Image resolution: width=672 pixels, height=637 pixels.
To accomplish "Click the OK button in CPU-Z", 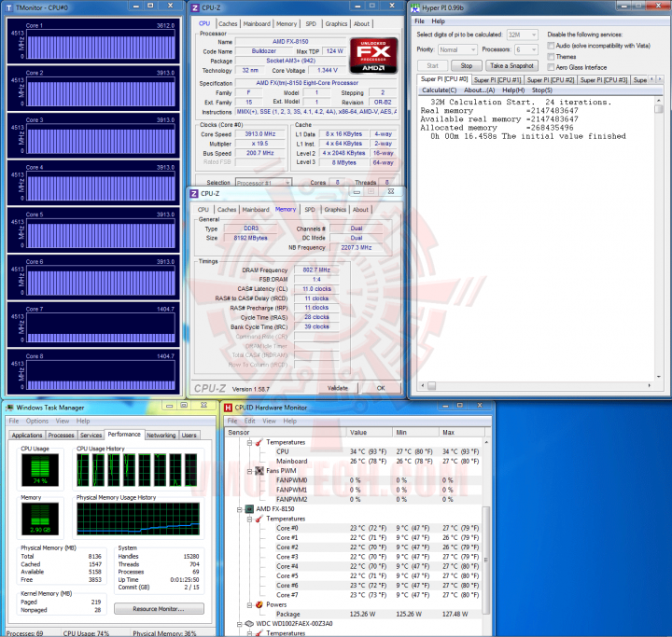I will pos(381,388).
